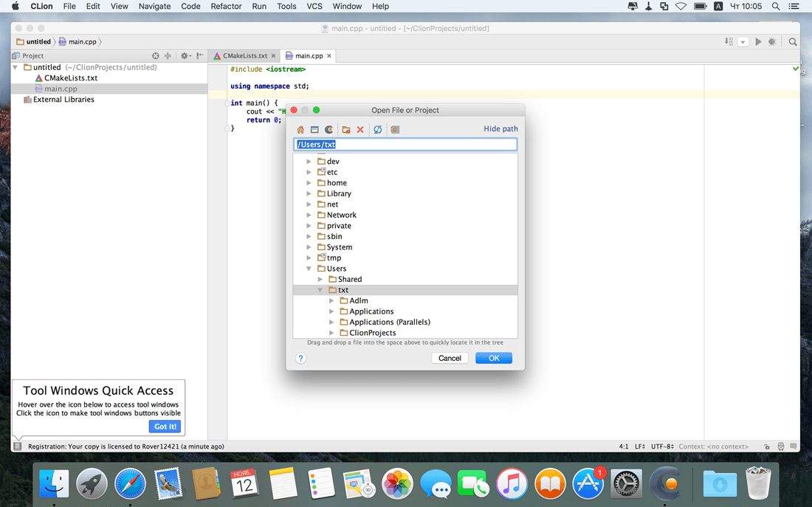Open Safari from the dock
The height and width of the screenshot is (507, 812).
coord(130,484)
